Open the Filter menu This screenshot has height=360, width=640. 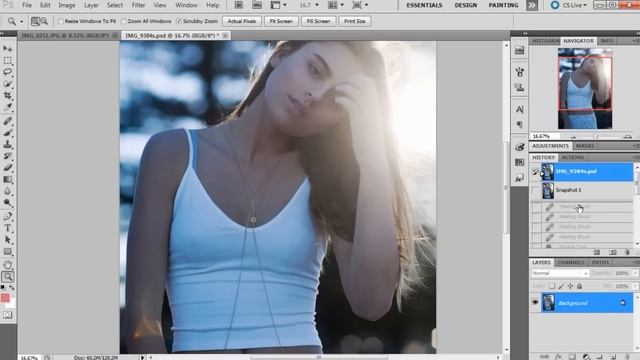tap(138, 5)
